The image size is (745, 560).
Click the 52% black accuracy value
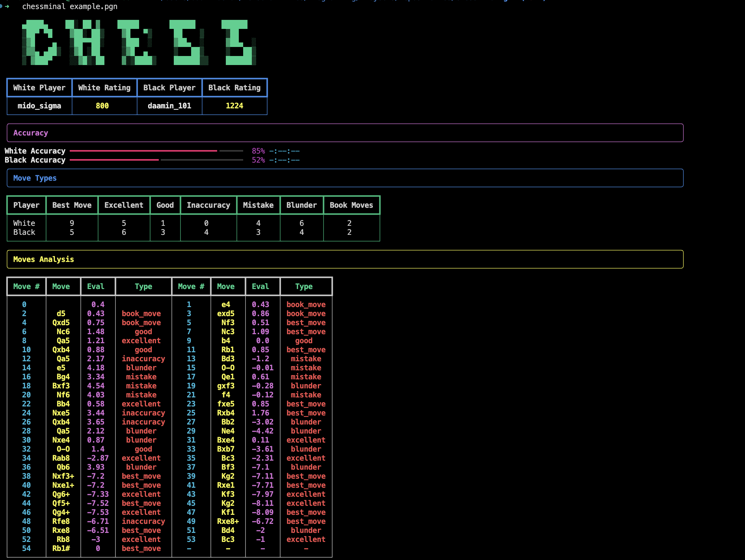tap(258, 160)
